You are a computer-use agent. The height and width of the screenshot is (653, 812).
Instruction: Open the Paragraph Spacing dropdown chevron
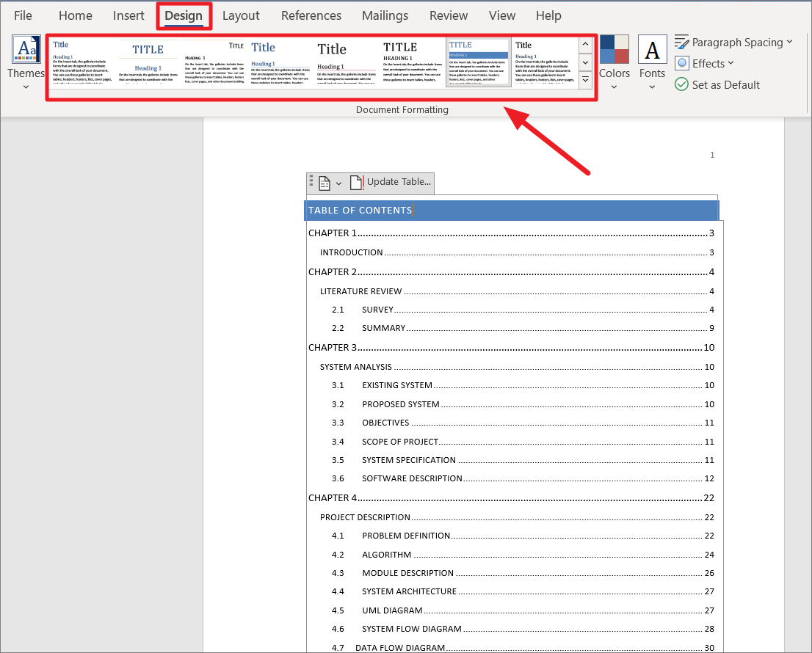tap(789, 42)
